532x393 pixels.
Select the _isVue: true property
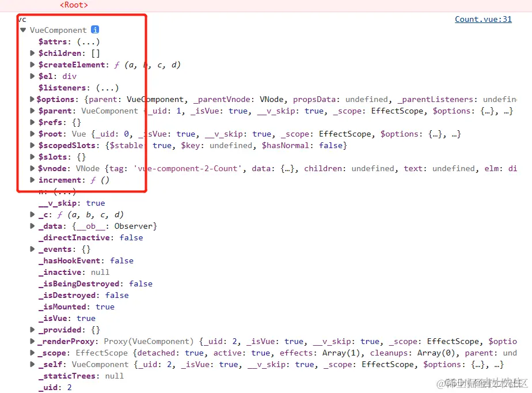click(67, 319)
